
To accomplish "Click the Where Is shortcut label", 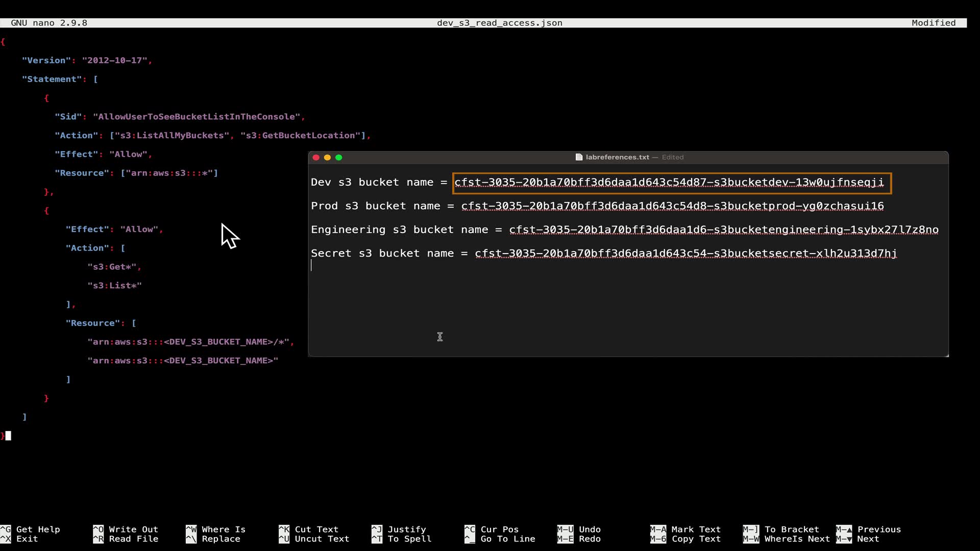I will pos(223,530).
